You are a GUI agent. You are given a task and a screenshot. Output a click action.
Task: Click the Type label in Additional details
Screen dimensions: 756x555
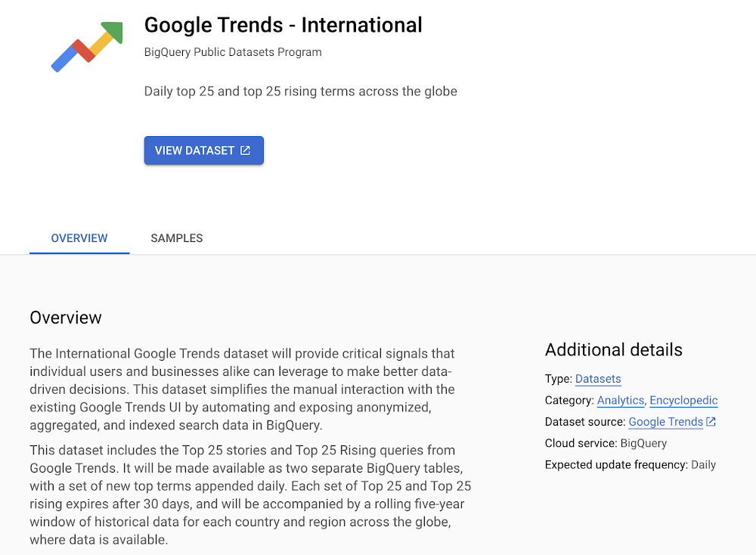555,379
